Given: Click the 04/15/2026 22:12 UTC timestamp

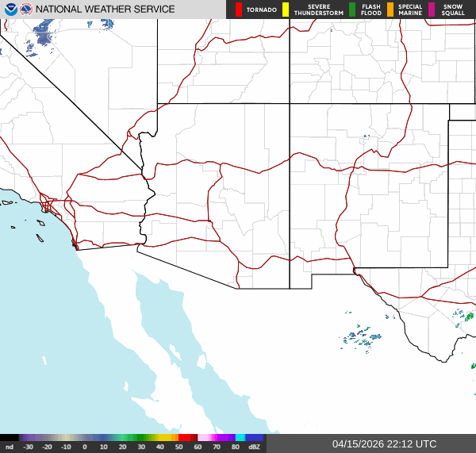Looking at the screenshot, I should 384,443.
